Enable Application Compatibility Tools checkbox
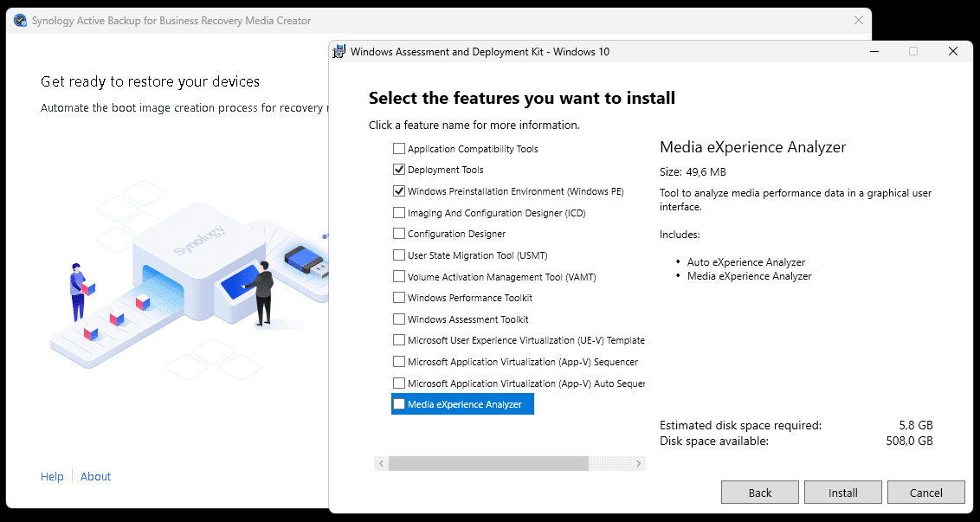The height and width of the screenshot is (522, 980). coord(399,149)
